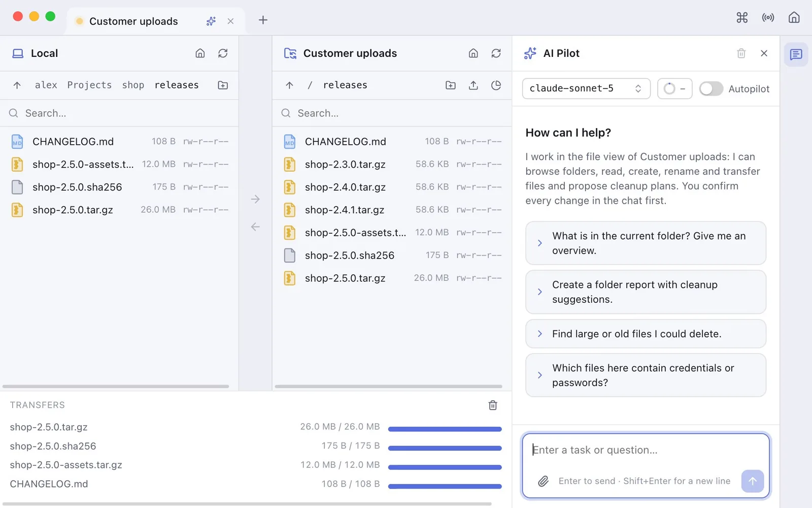Enable the Autopilot switch

(710, 89)
